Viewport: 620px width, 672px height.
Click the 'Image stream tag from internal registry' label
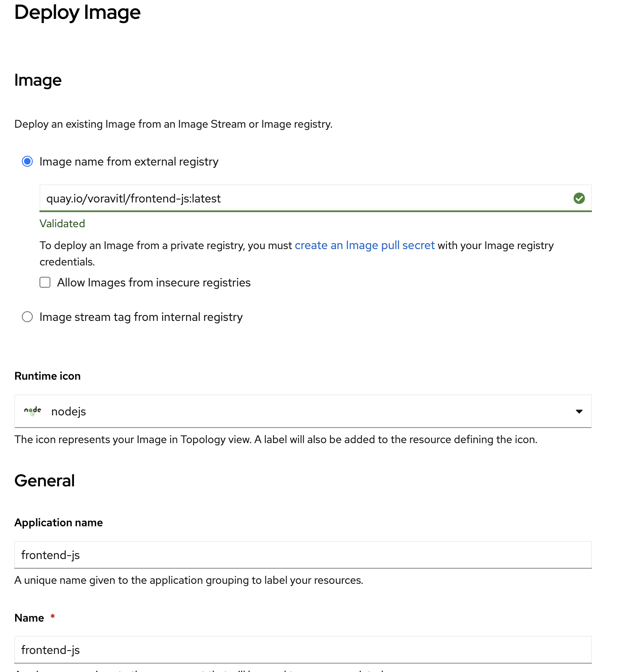tap(141, 317)
